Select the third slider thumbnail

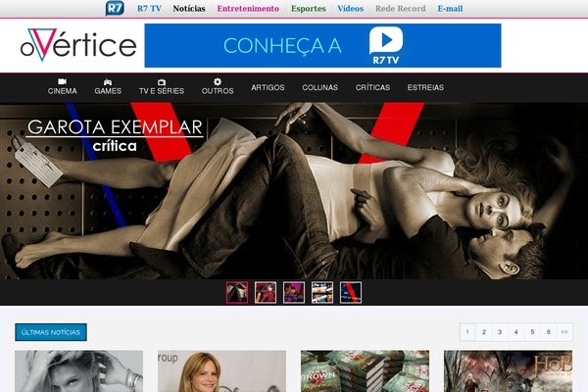(294, 293)
